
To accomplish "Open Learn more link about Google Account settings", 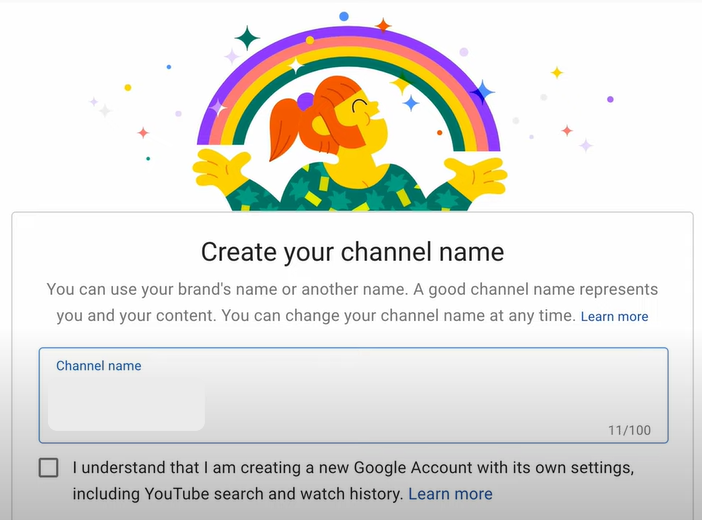I will point(450,494).
